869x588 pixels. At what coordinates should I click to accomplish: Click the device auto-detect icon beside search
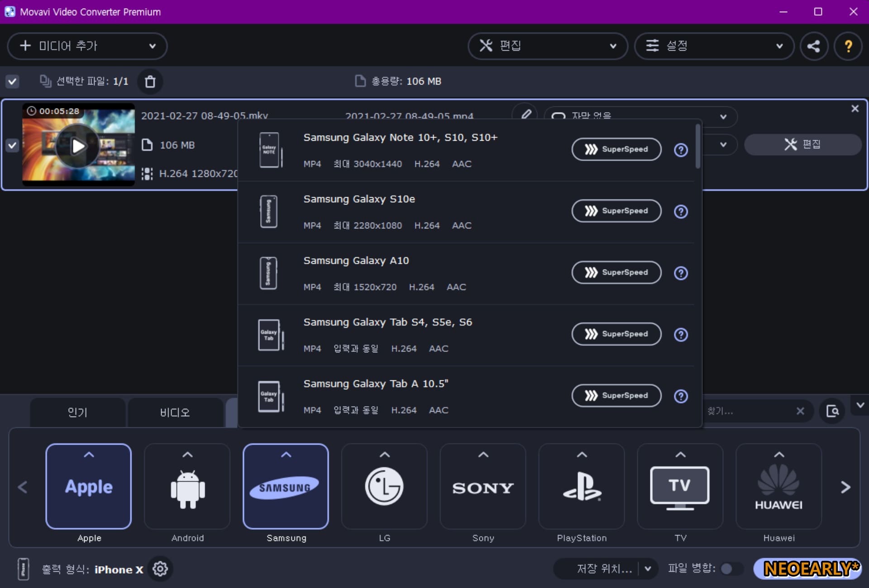tap(832, 411)
